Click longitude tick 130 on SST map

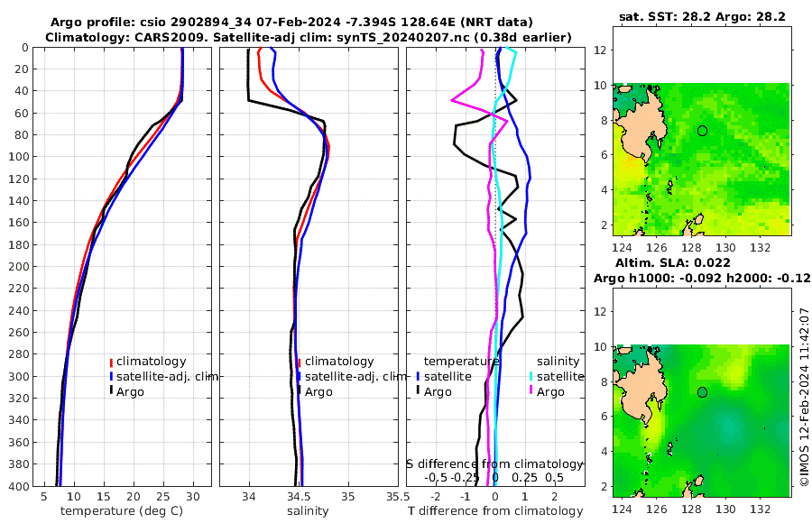725,248
